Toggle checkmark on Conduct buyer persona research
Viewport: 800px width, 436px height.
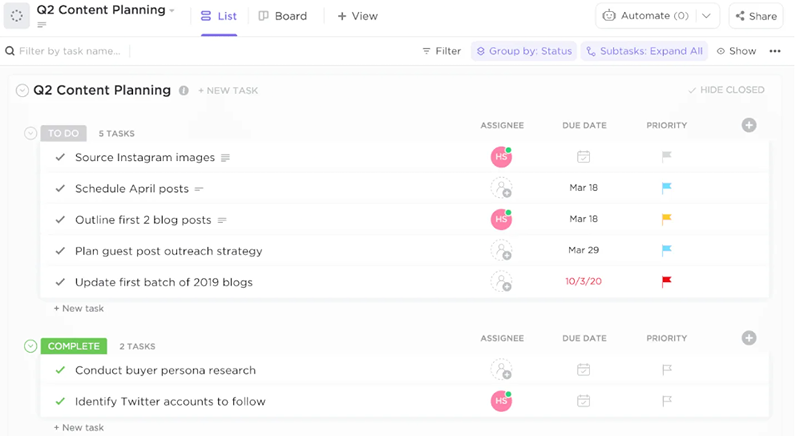[x=60, y=370]
